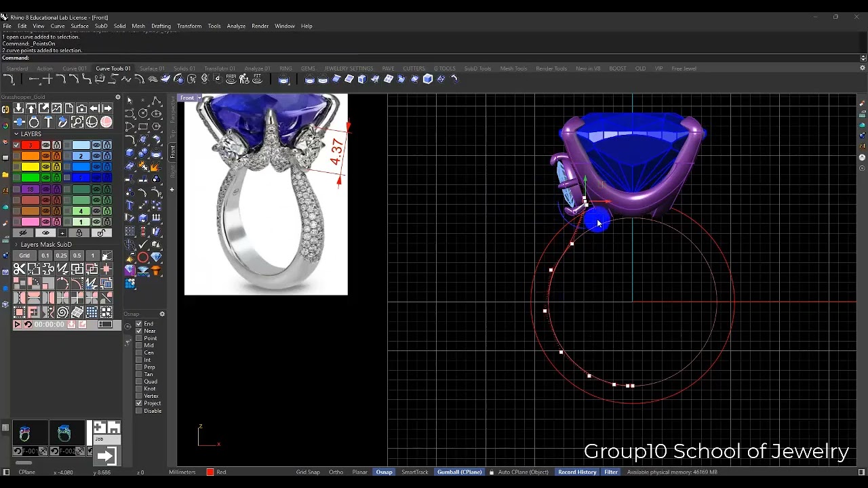Set grid spacing with the 0.25 button
The width and height of the screenshot is (868, 488).
click(61, 256)
